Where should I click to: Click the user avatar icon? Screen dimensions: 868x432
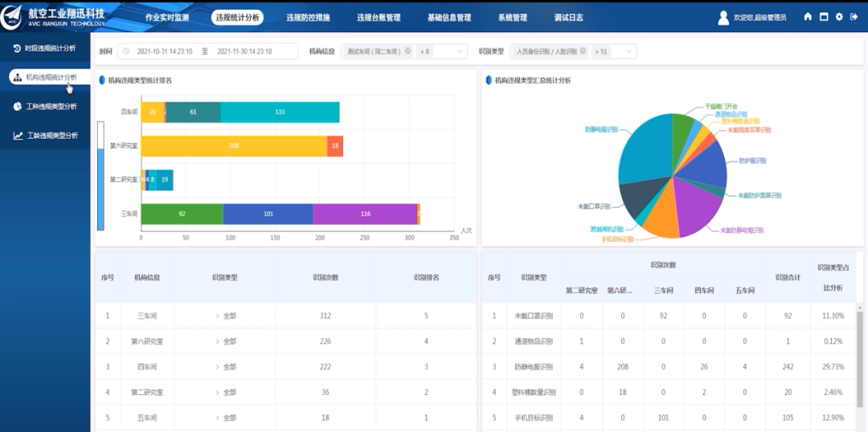(723, 18)
